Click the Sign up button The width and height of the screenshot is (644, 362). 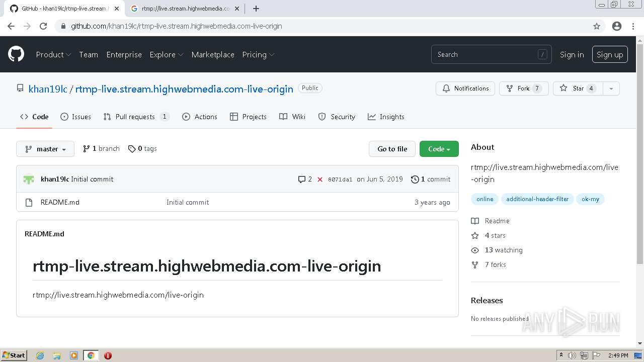[x=610, y=55]
